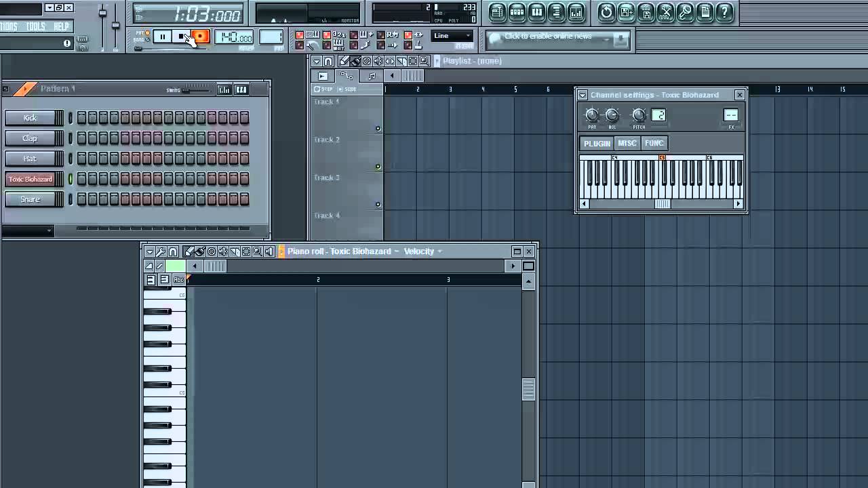The width and height of the screenshot is (868, 488).
Task: Open the piano roll window icon
Action: [x=536, y=12]
